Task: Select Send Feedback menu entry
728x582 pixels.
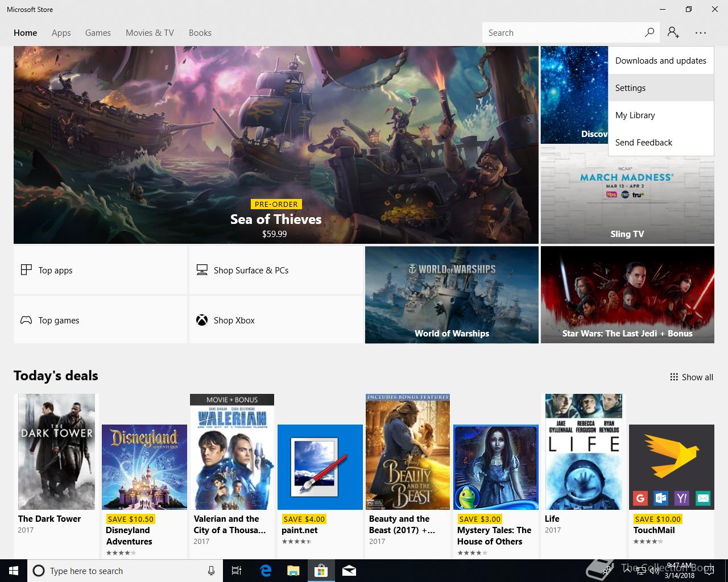Action: click(661, 142)
